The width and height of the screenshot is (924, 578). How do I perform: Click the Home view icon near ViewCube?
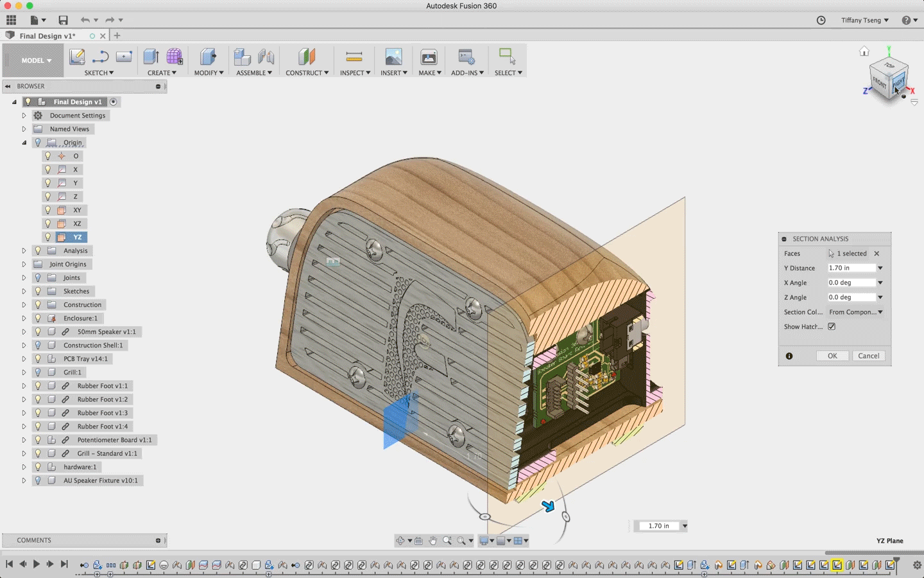click(864, 51)
